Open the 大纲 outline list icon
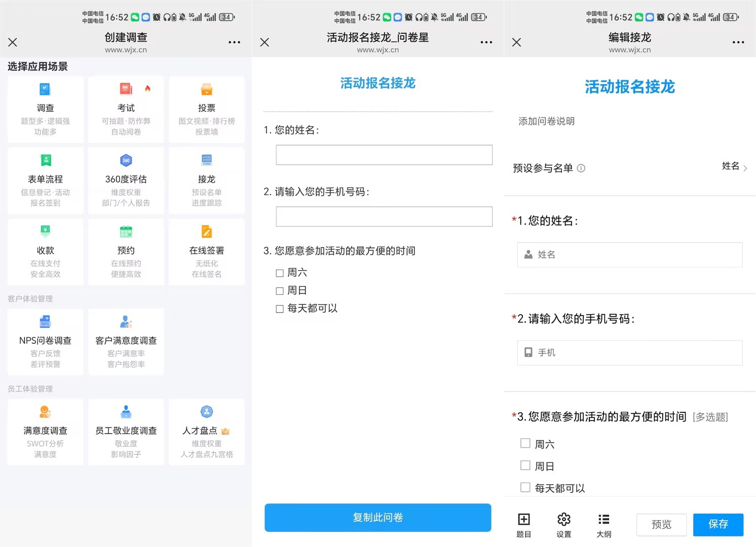The height and width of the screenshot is (547, 756). coord(603,520)
